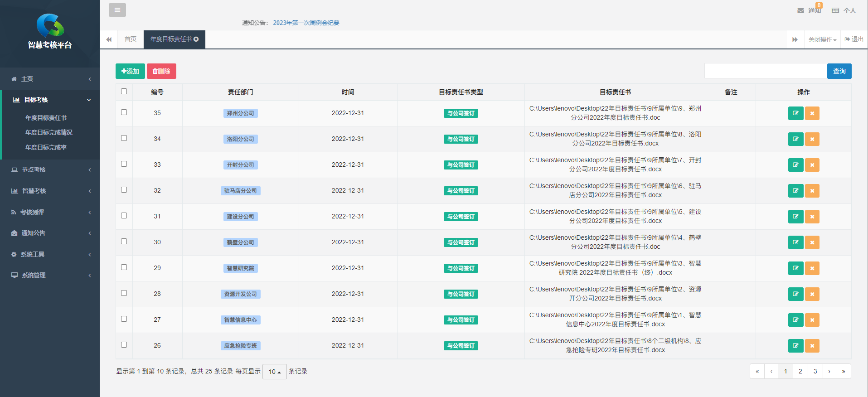Select the checkbox for row 28
The image size is (868, 397).
pos(124,293)
